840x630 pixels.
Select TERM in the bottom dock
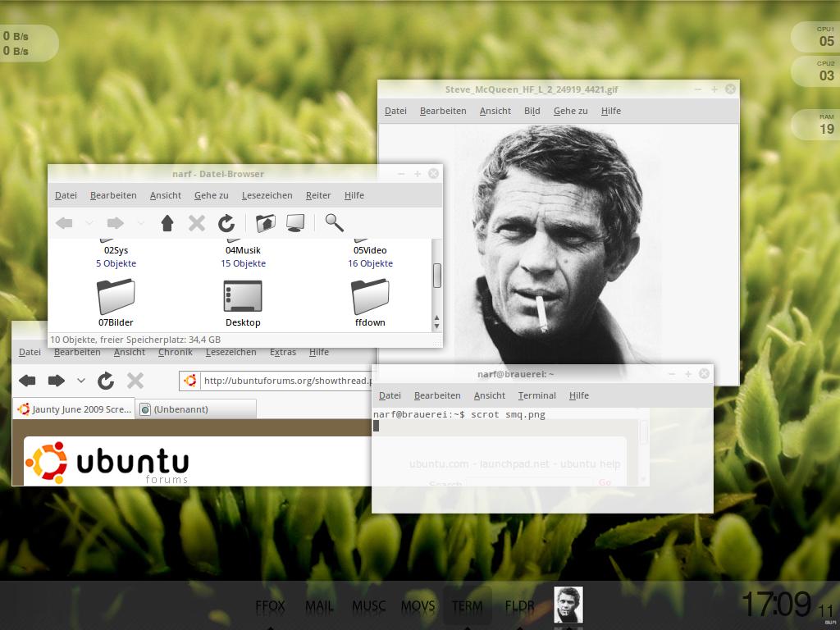467,606
